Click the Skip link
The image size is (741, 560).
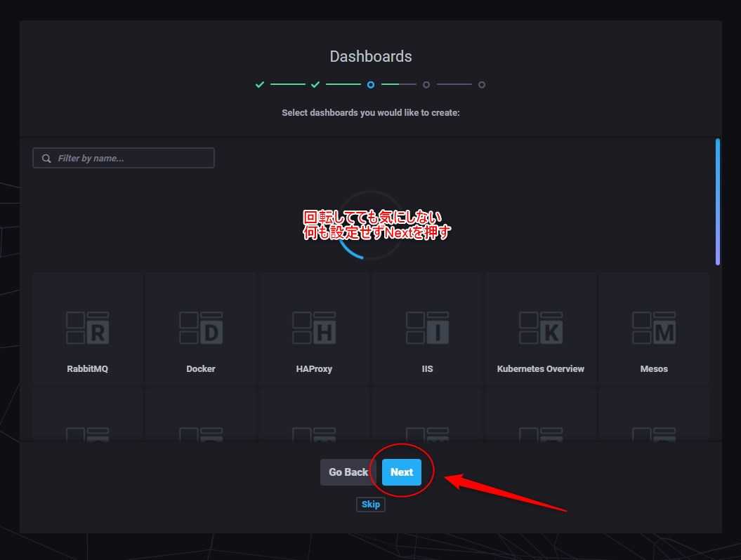coord(371,505)
